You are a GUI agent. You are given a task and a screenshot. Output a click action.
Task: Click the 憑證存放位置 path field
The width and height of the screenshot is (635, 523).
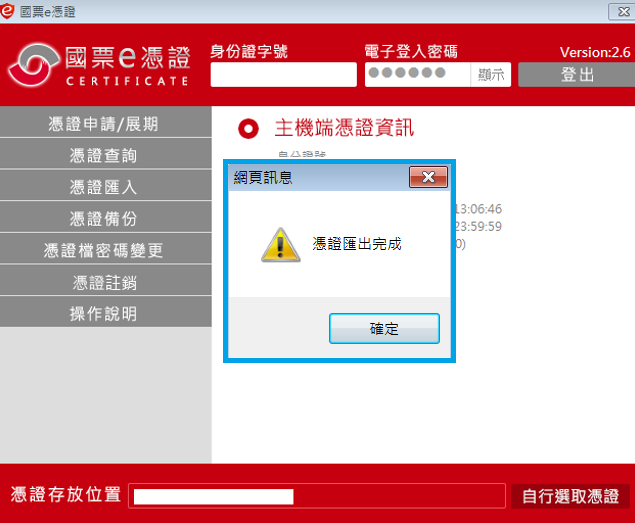click(x=317, y=496)
